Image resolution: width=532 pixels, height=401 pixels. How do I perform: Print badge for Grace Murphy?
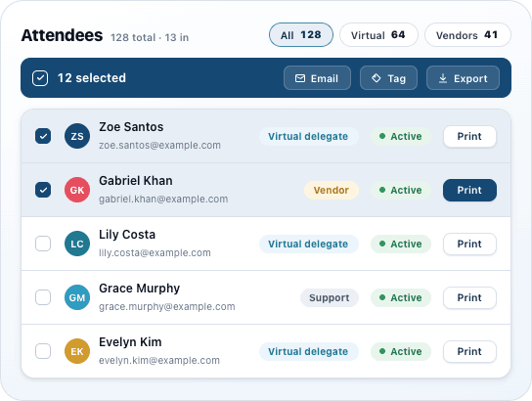(469, 297)
